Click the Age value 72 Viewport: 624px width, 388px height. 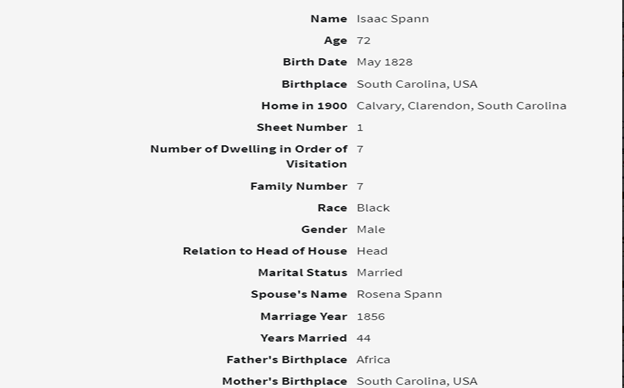[363, 41]
